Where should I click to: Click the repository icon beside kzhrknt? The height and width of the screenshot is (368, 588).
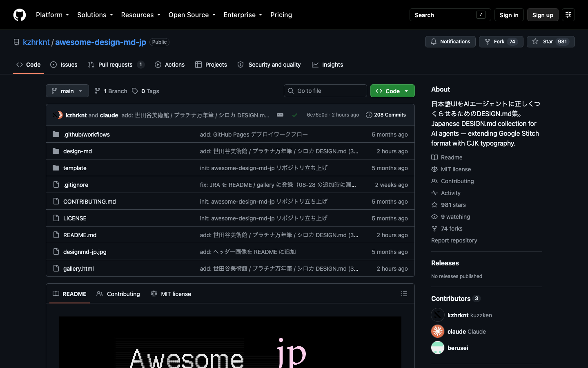[x=16, y=42]
